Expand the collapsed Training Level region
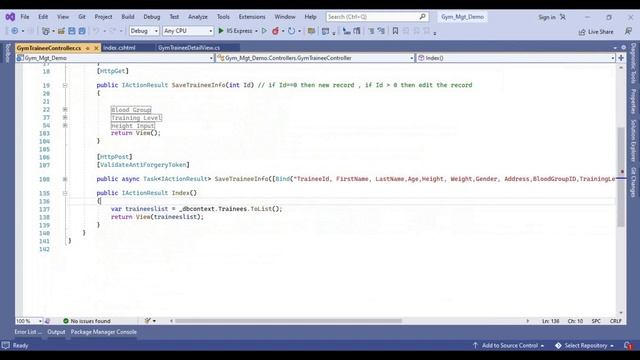This screenshot has width=640, height=360. 65,118
